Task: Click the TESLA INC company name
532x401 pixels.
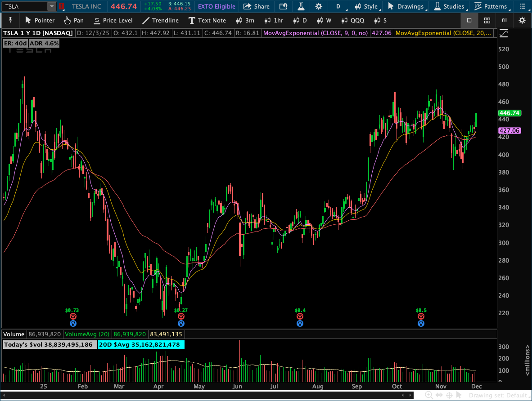Action: tap(86, 6)
